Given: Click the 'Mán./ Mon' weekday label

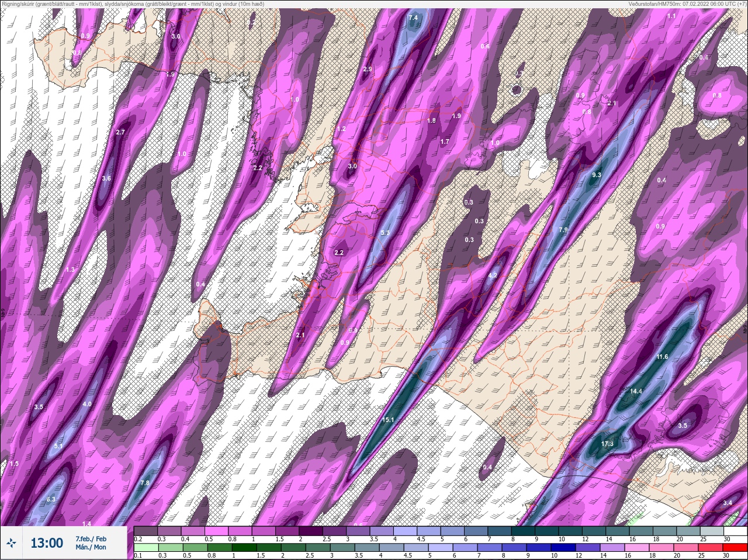Looking at the screenshot, I should [91, 547].
